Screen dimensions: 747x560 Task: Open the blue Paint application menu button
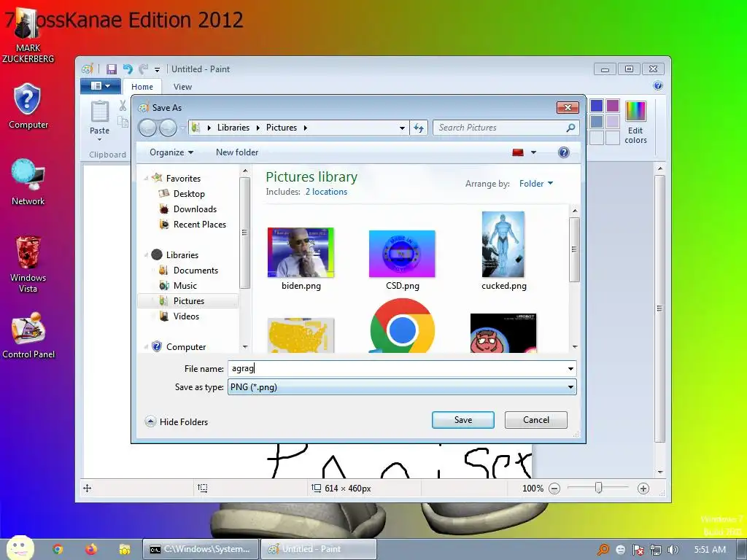point(100,86)
